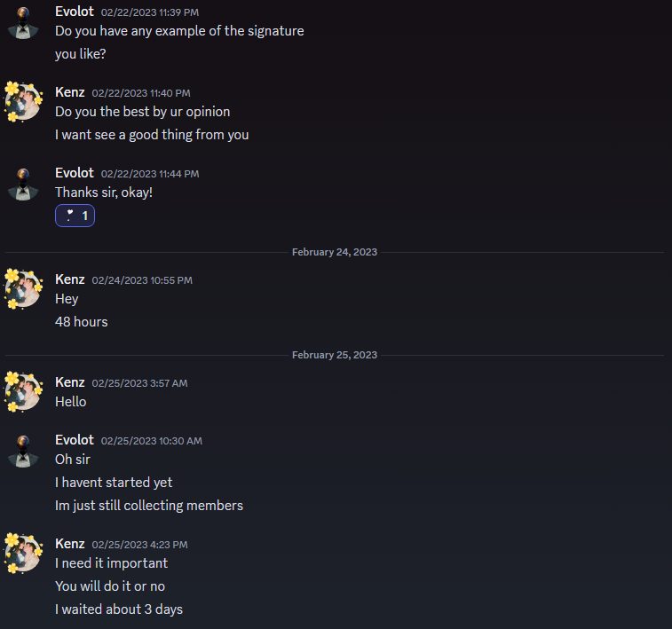Open Kenz's profile from the 11:40 PM username
The height and width of the screenshot is (629, 672).
point(70,92)
